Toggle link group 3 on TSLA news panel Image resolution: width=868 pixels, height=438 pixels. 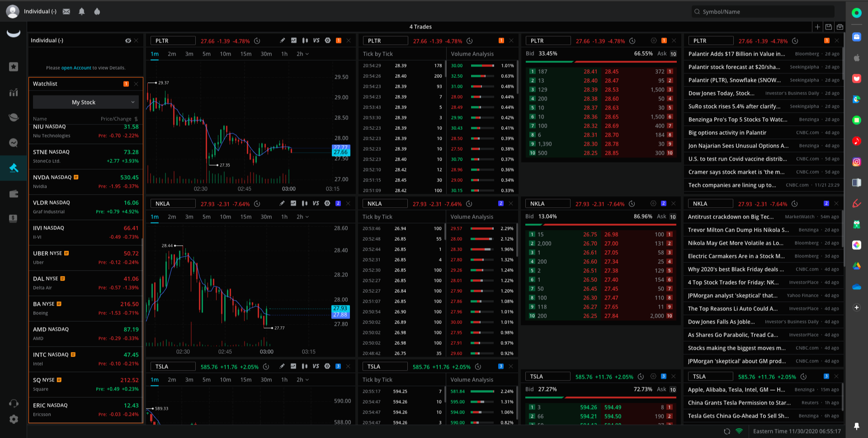tap(826, 376)
